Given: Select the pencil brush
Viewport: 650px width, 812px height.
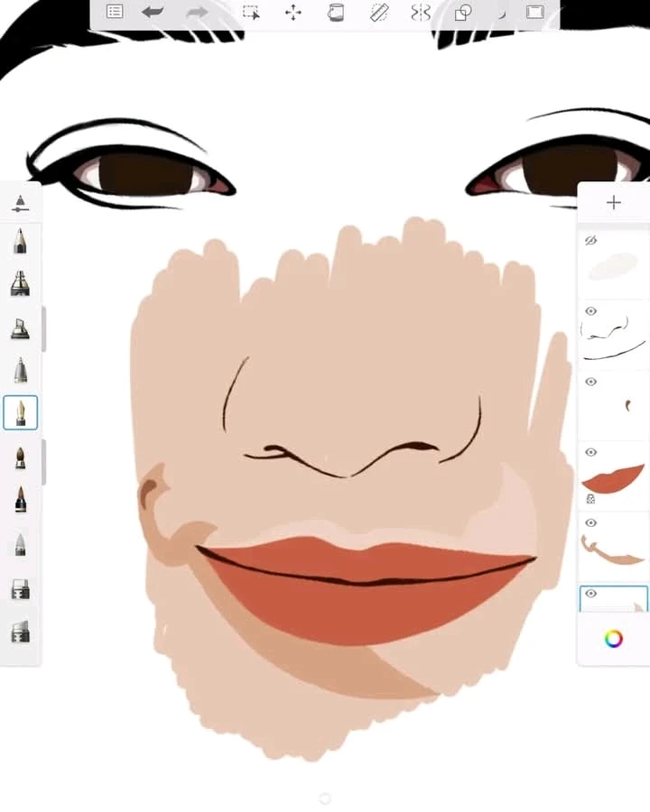Looking at the screenshot, I should click(x=20, y=242).
